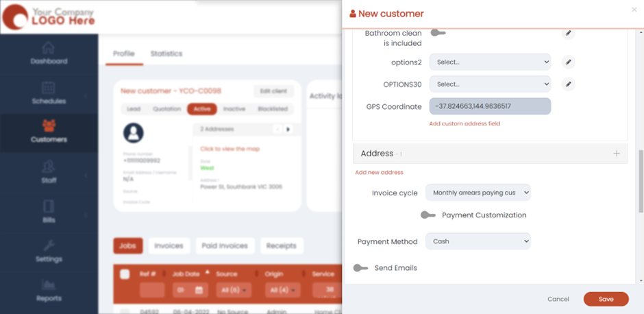Expand the Invoice cycle dropdown

[x=478, y=193]
